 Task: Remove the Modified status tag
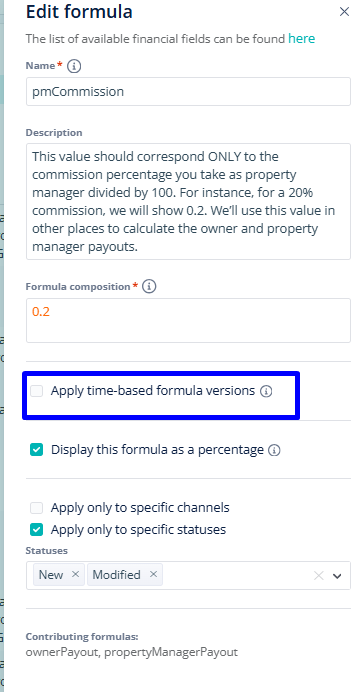(x=153, y=574)
